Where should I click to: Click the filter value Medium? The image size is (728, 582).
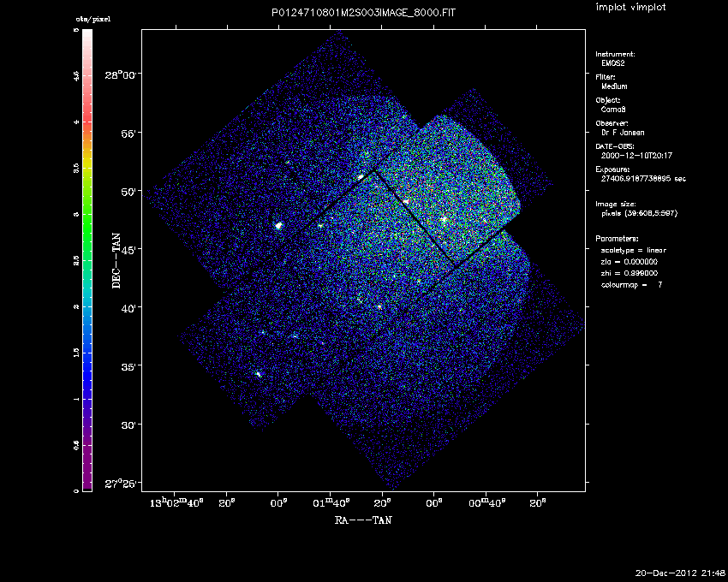[x=614, y=86]
